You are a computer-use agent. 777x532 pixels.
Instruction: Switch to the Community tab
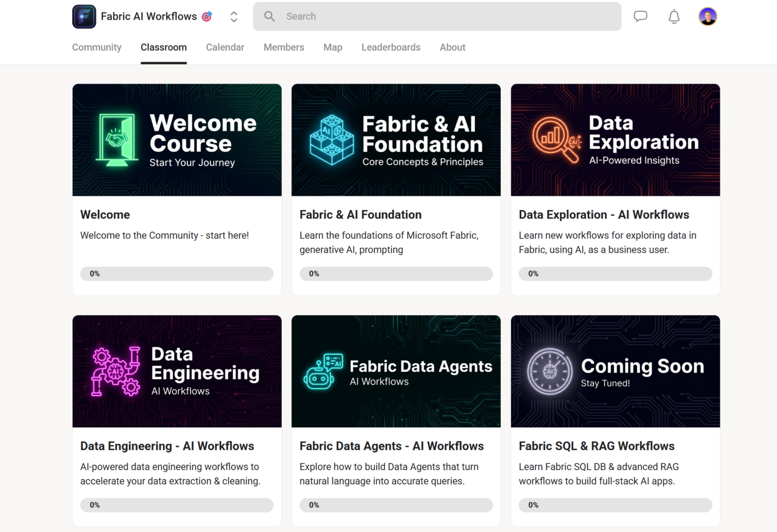coord(97,47)
